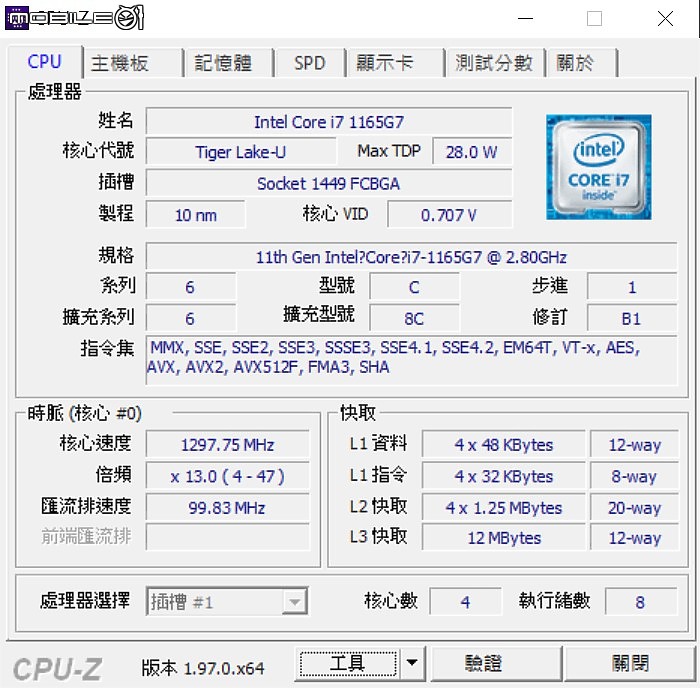Click the Socket 1449 FCBGA value
The image size is (700, 688).
coord(329,183)
